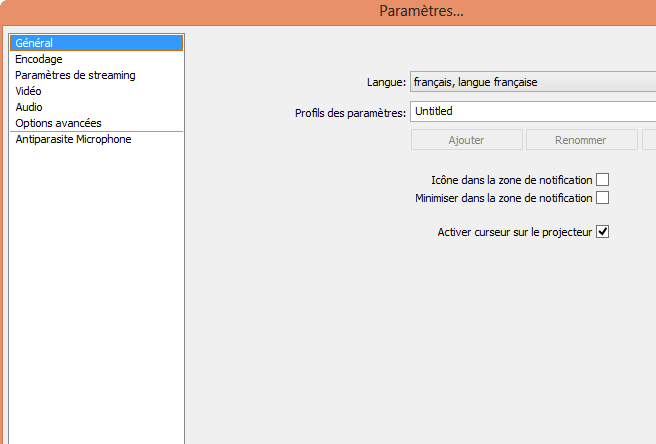Click the Renommer profile button
Viewport: 656px width, 444px height.
pyautogui.click(x=581, y=140)
